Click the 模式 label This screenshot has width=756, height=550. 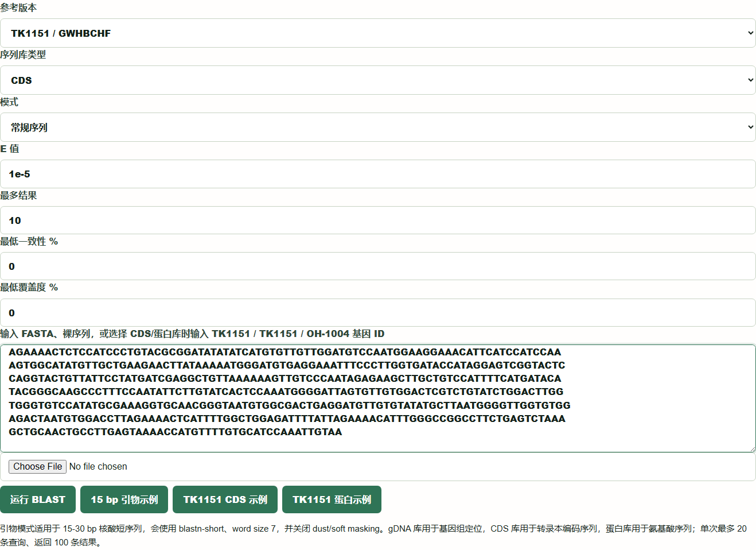(x=9, y=102)
